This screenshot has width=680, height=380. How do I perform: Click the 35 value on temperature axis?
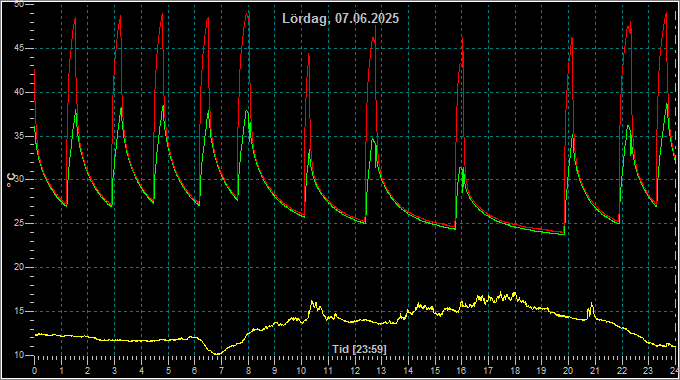click(x=19, y=136)
